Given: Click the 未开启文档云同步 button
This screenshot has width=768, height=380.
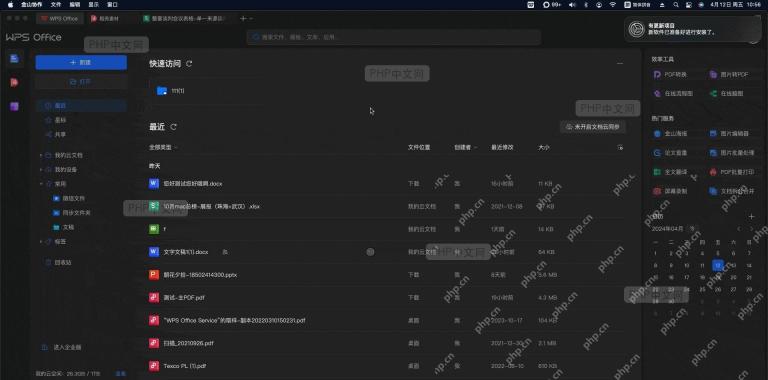Looking at the screenshot, I should 593,127.
